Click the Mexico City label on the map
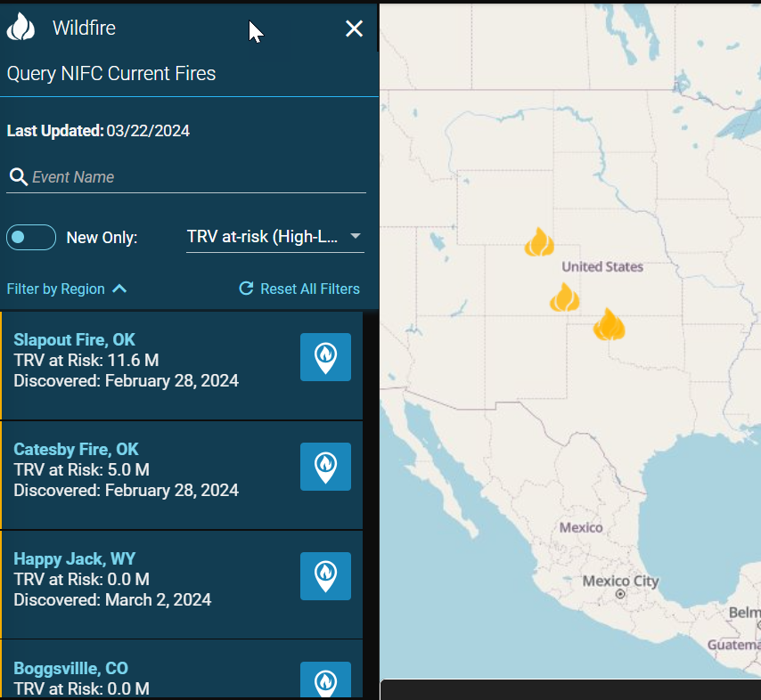 [x=621, y=582]
